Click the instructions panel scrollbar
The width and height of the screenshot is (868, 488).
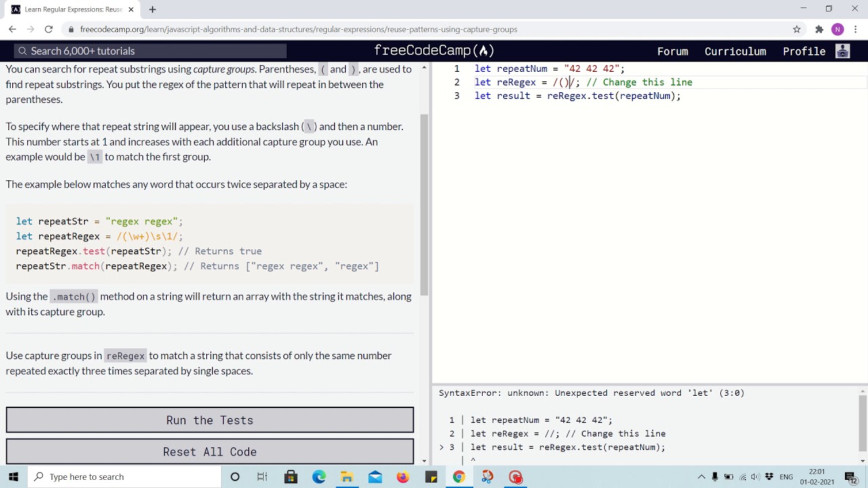click(425, 203)
